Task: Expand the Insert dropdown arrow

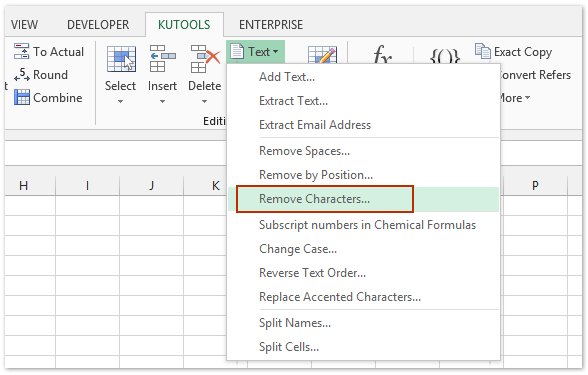Action: coord(162,101)
